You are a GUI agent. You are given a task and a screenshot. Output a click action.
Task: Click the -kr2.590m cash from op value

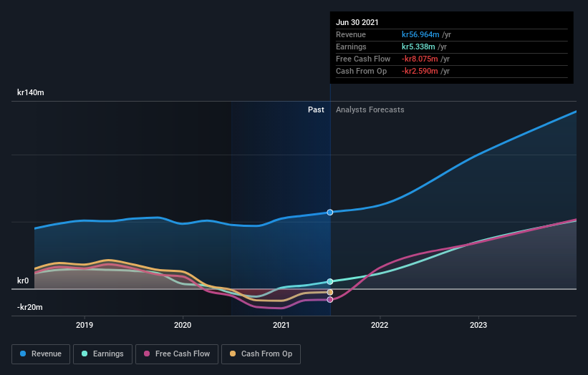tap(420, 71)
